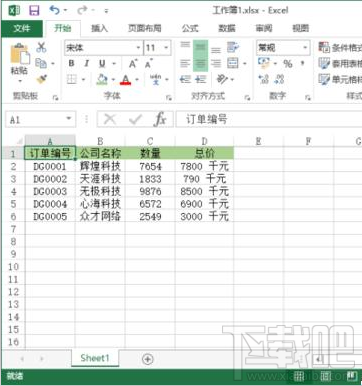The image size is (362, 386).
Task: Open 单元格样式 cell styles
Action: pyautogui.click(x=340, y=79)
